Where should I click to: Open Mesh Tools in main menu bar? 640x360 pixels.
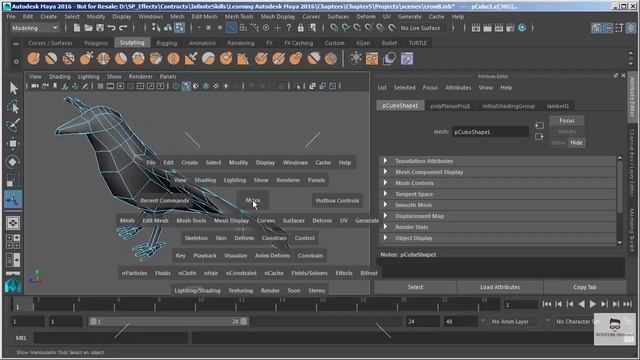click(239, 17)
